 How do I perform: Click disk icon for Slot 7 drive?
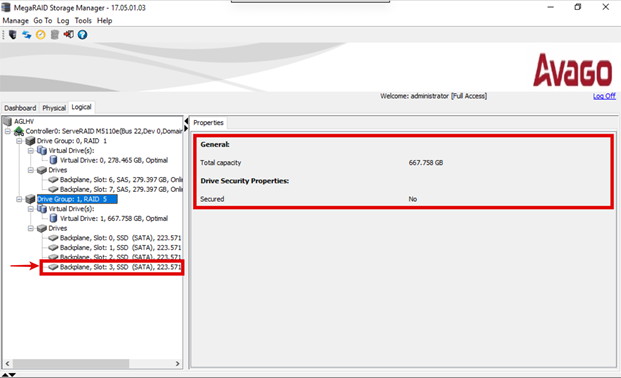(53, 189)
